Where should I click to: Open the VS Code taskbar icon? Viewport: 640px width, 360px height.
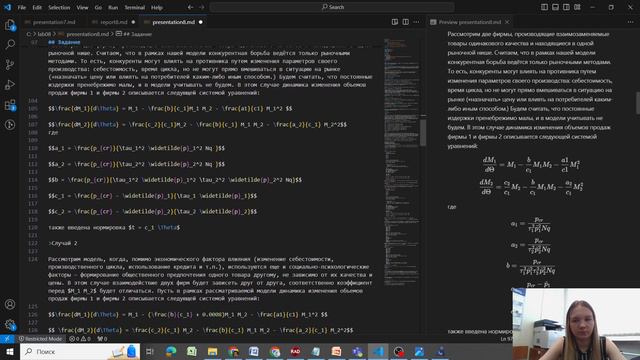(378, 351)
